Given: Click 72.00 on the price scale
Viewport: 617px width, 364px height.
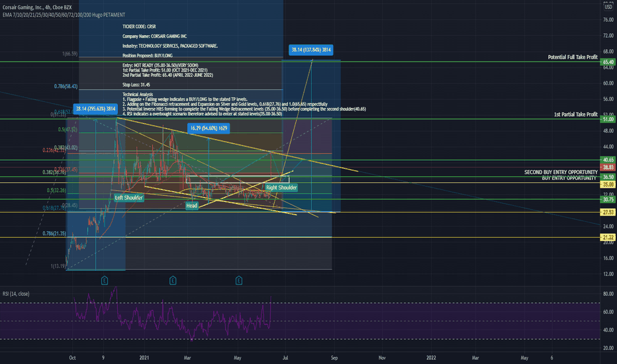Looking at the screenshot, I should tap(608, 36).
